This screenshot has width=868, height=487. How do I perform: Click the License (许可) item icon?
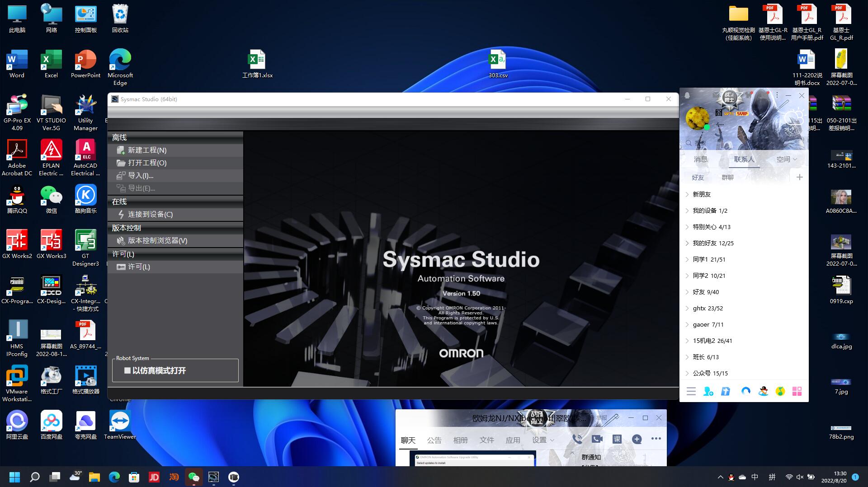(121, 267)
